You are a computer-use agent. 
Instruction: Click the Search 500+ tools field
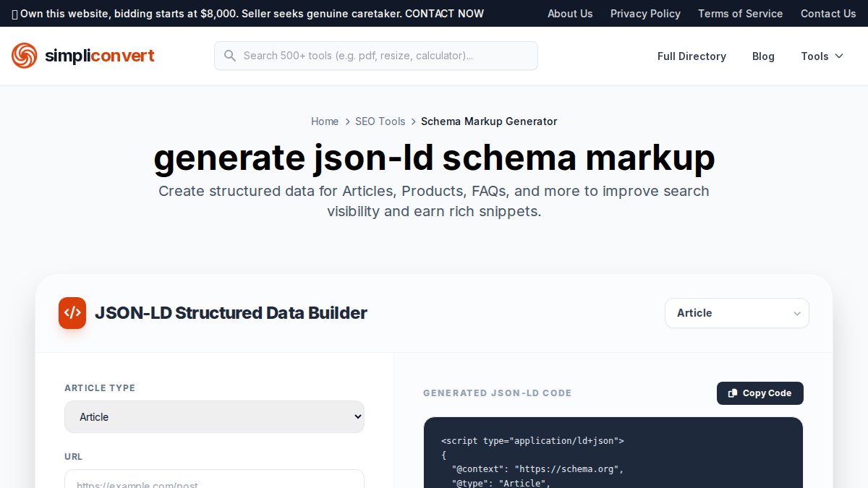pos(376,56)
